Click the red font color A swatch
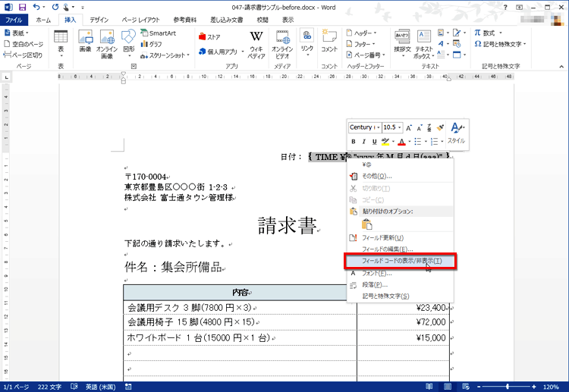Screen dimensions: 569x392 [401, 142]
